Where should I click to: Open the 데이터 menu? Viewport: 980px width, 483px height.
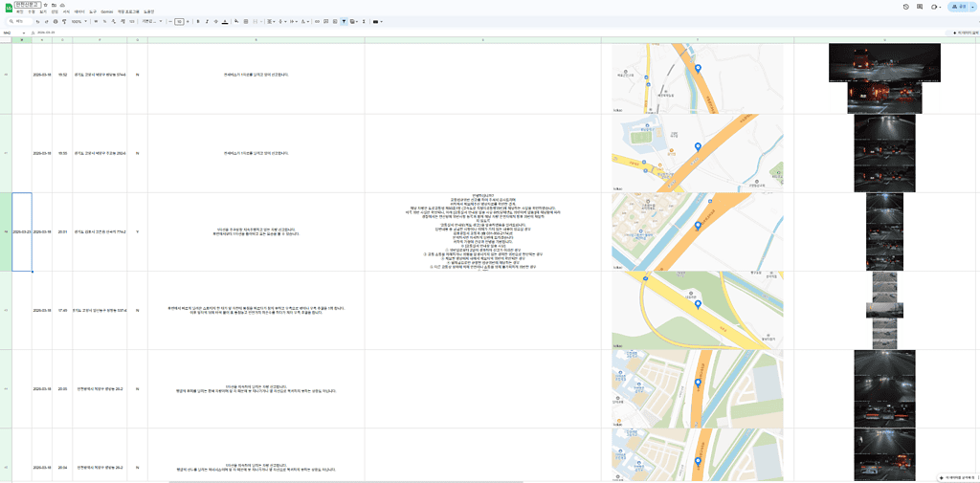click(x=79, y=11)
